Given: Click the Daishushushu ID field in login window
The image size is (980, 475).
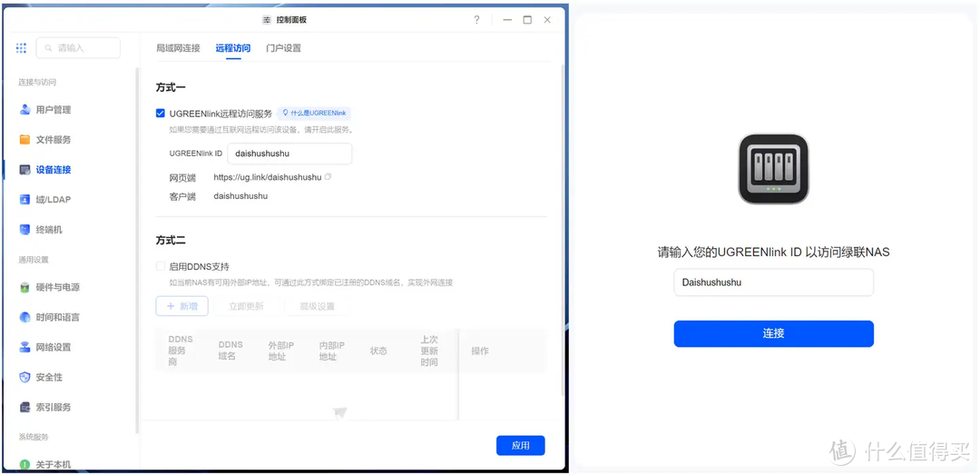Looking at the screenshot, I should [774, 282].
